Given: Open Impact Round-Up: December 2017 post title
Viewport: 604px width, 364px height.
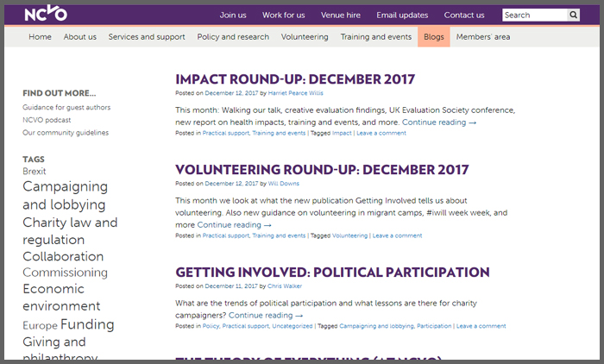Looking at the screenshot, I should pyautogui.click(x=295, y=79).
